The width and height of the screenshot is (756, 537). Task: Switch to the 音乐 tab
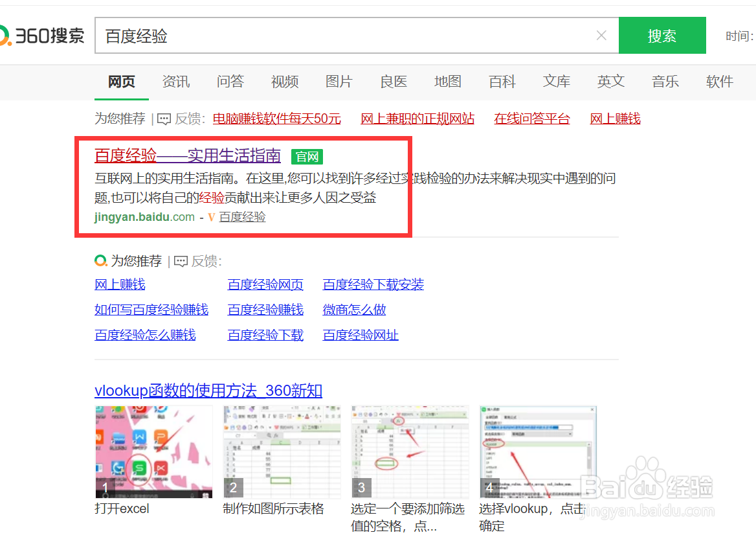click(x=665, y=82)
